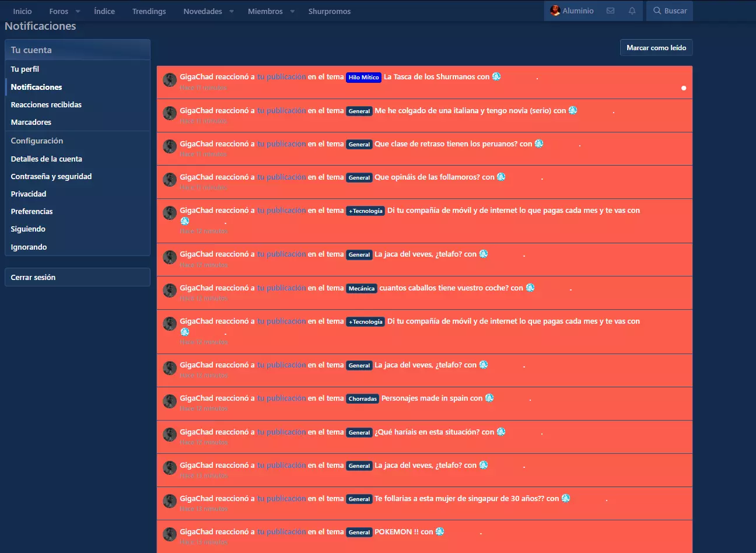This screenshot has width=756, height=553.
Task: Open the Trendings navigation item
Action: click(x=149, y=11)
